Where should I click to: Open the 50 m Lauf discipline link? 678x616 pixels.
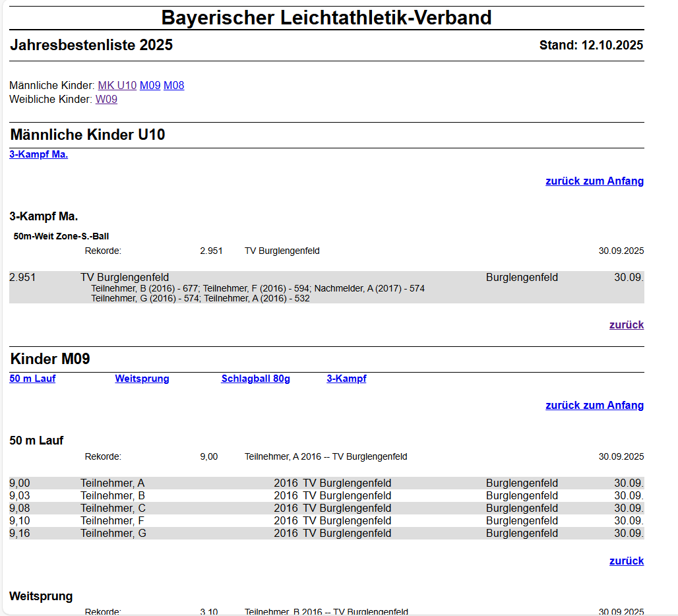32,379
